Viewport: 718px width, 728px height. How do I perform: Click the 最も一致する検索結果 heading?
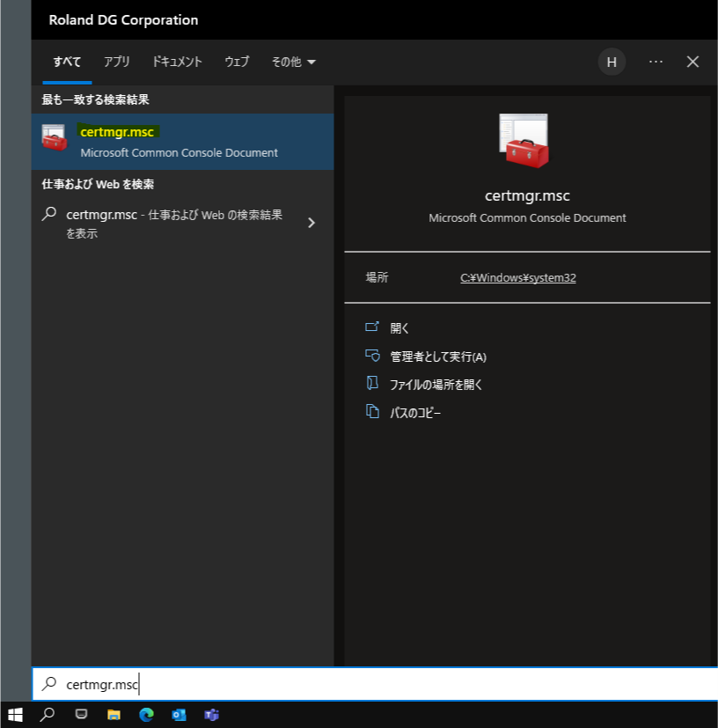pos(95,99)
